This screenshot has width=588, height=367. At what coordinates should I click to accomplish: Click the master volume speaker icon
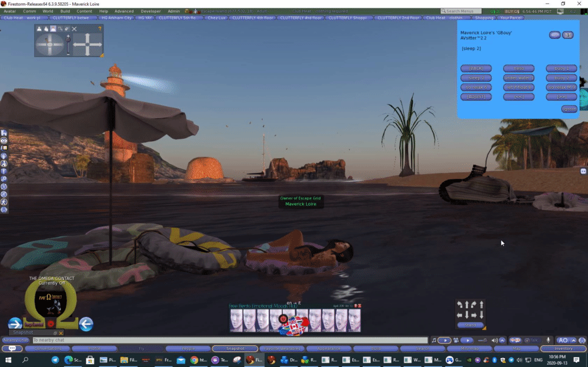tap(495, 340)
